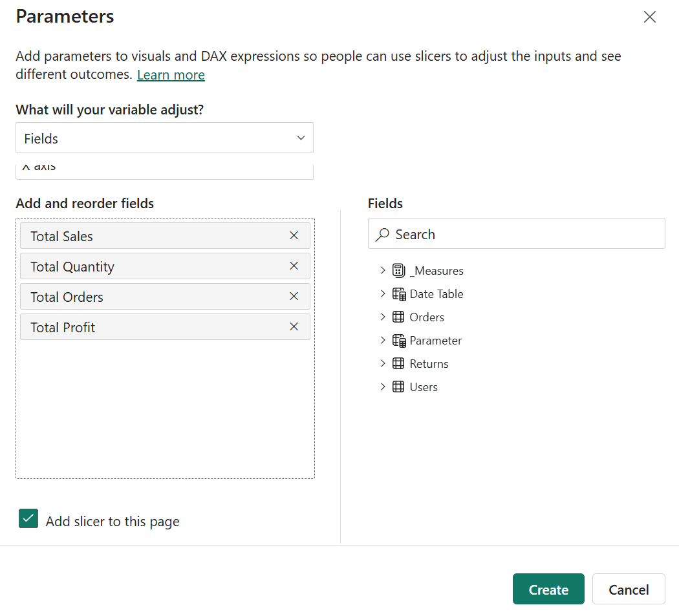The width and height of the screenshot is (679, 616).
Task: Click the _Measures calculator icon
Action: pyautogui.click(x=398, y=271)
